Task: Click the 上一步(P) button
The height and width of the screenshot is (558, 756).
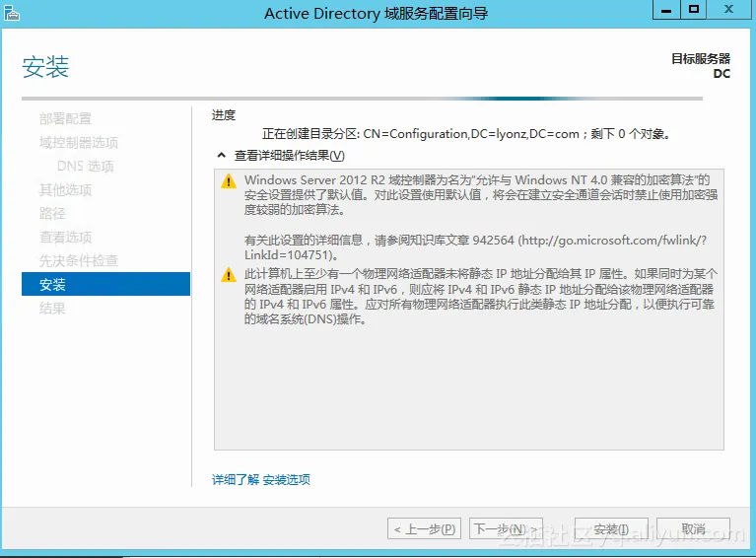Action: pyautogui.click(x=424, y=529)
